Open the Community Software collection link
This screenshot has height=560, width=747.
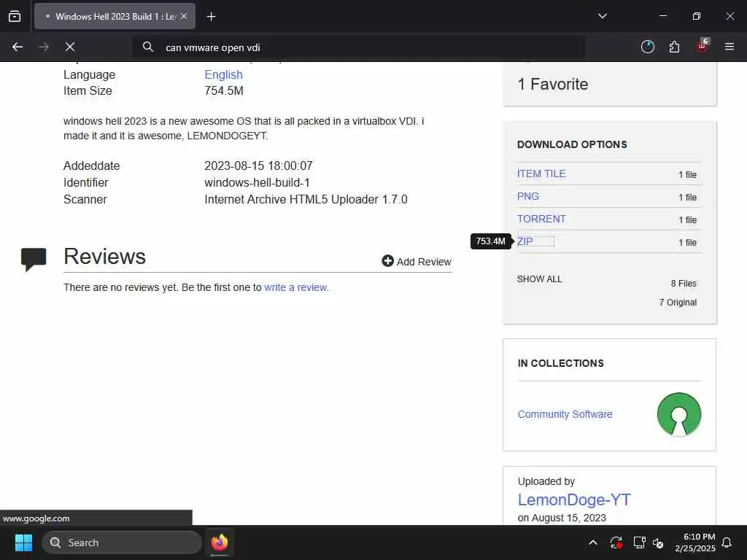(565, 414)
